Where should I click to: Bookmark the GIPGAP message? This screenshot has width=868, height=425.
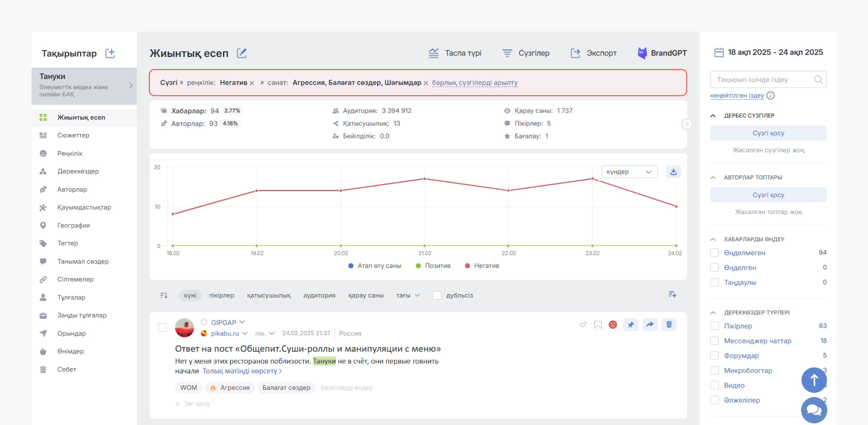click(598, 324)
